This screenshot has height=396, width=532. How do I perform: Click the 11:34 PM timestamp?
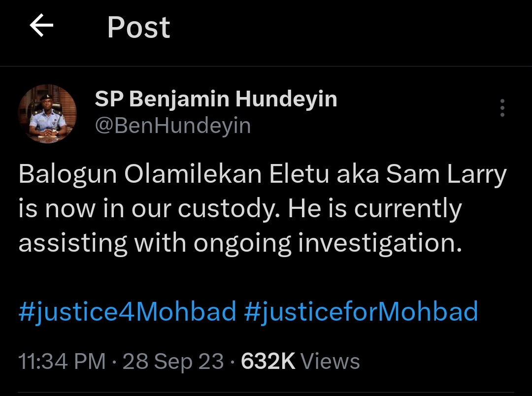click(62, 362)
